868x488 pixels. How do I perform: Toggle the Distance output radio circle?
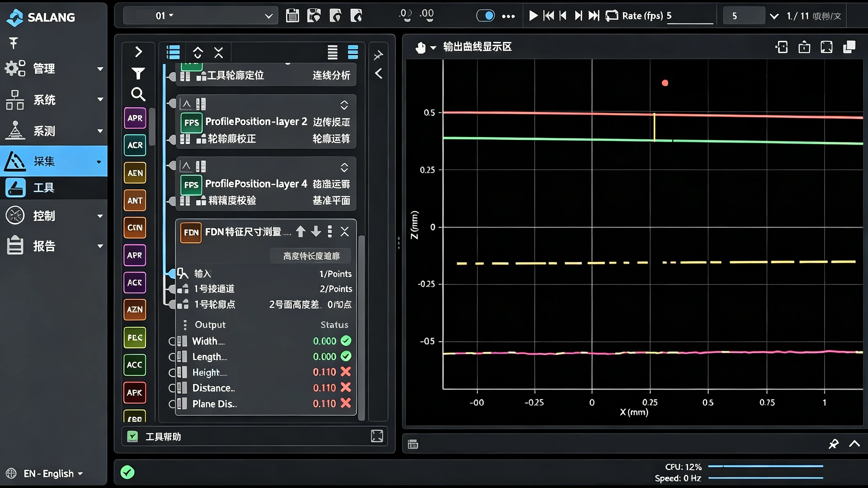pos(172,388)
